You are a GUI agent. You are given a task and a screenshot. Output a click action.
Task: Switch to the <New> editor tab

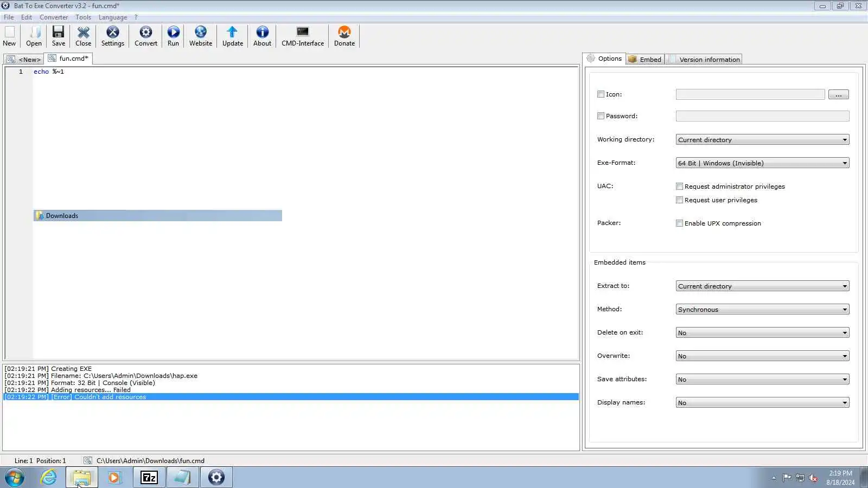(x=24, y=60)
